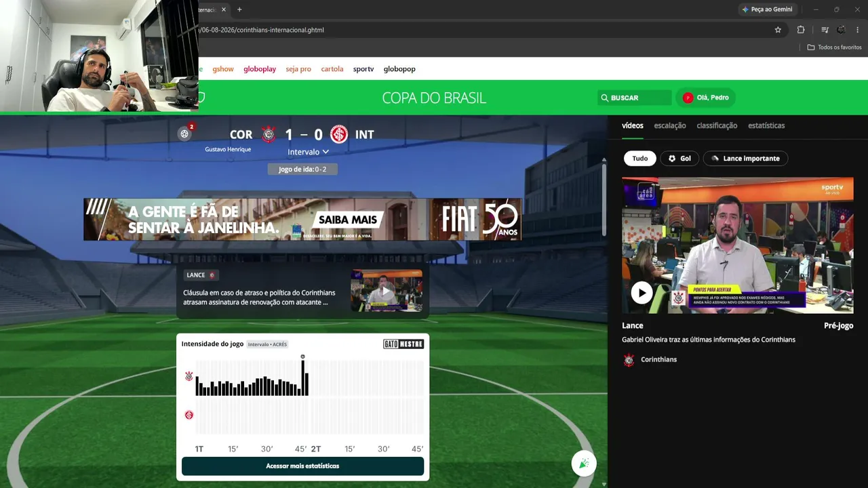Click the Gato Mestre logo

click(x=403, y=344)
